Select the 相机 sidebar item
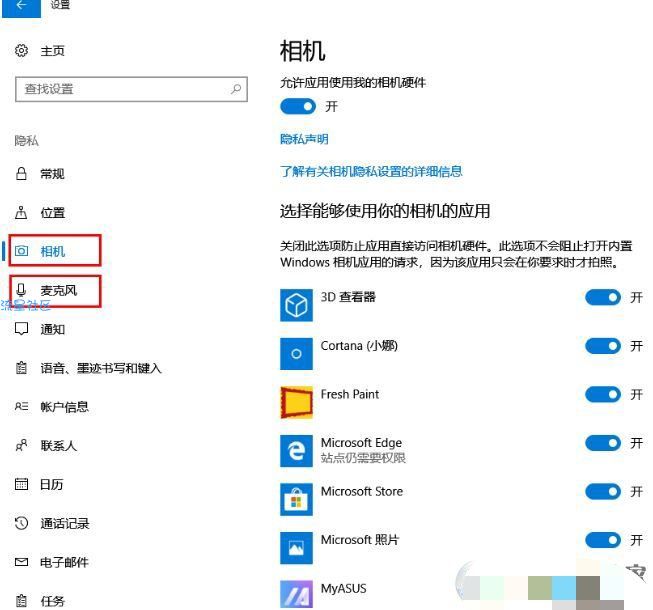Viewport: 653px width, 610px height. [x=55, y=251]
